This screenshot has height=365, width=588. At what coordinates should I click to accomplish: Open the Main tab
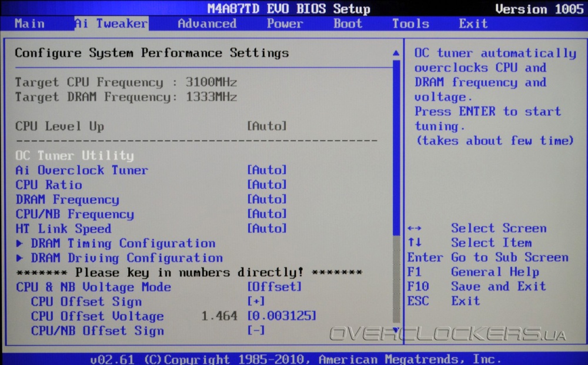[29, 24]
